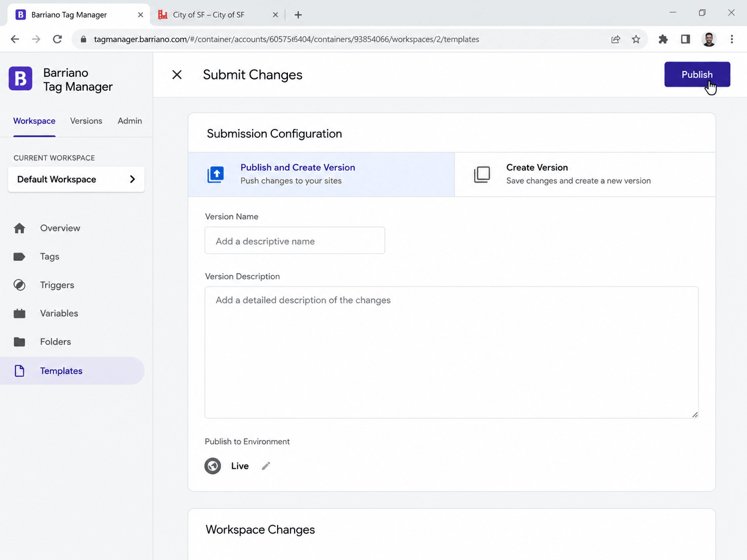
Task: Click the browser address bar URL
Action: [286, 39]
